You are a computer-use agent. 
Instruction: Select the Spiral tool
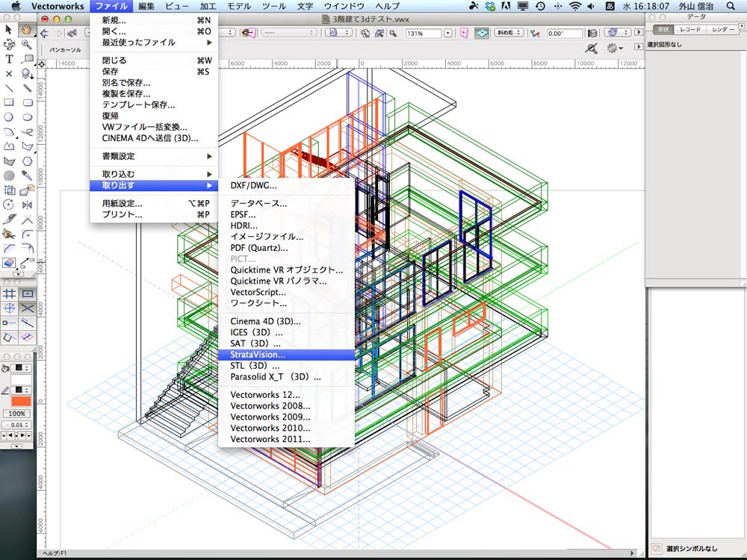pos(8,175)
